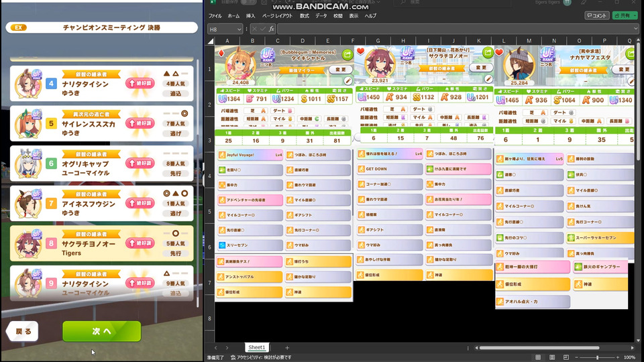
Task: Select row header 8
Action: [x=210, y=318]
